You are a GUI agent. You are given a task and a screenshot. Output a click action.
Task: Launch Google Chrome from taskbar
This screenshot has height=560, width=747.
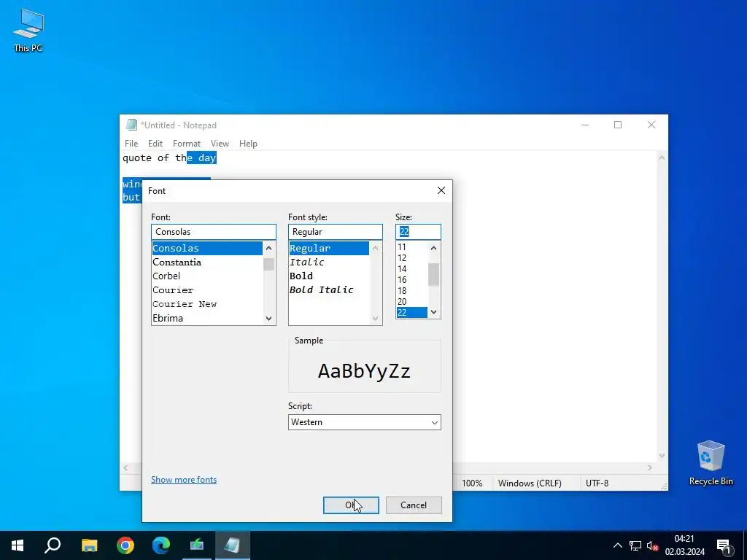pyautogui.click(x=125, y=545)
